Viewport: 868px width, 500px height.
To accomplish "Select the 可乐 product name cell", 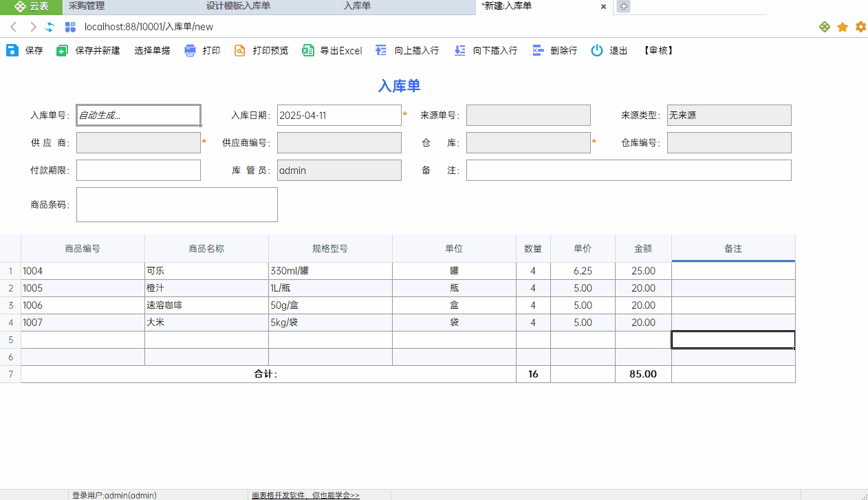I will coord(206,271).
